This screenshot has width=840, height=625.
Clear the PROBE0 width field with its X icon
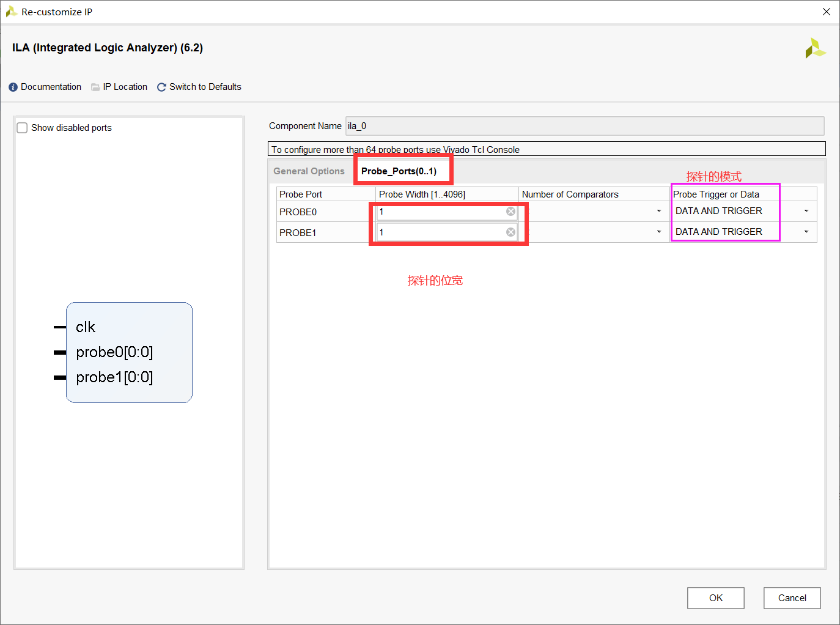510,212
